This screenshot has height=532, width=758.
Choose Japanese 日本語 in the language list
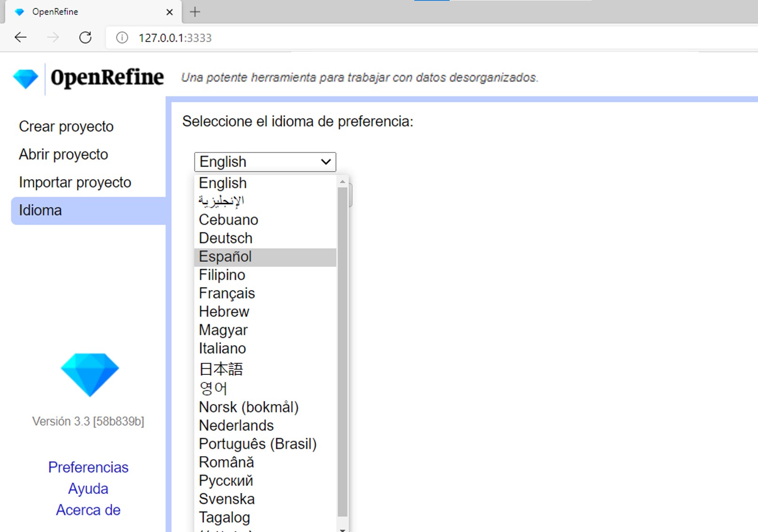tap(266, 369)
